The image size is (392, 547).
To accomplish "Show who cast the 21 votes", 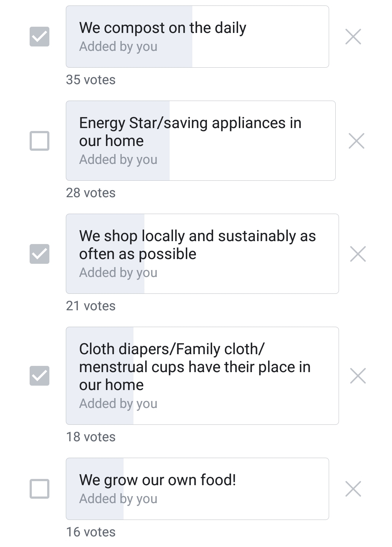I will (91, 306).
